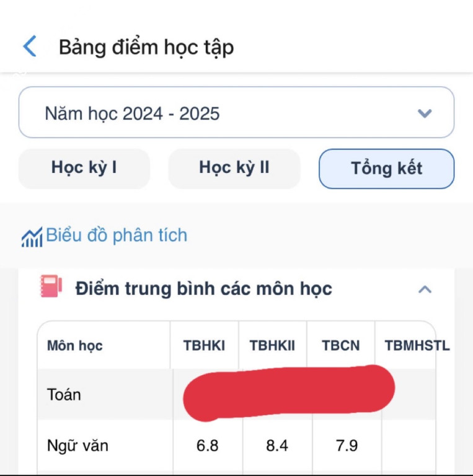Select the Toán subject row

click(64, 395)
